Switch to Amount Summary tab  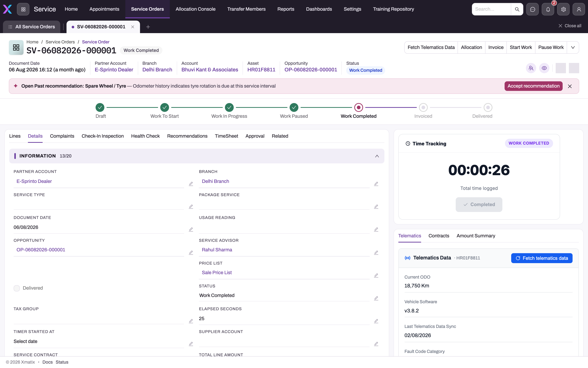click(x=476, y=236)
